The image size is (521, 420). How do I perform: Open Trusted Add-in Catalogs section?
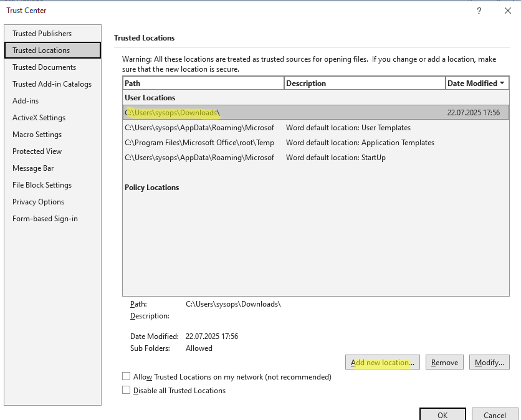coord(52,84)
